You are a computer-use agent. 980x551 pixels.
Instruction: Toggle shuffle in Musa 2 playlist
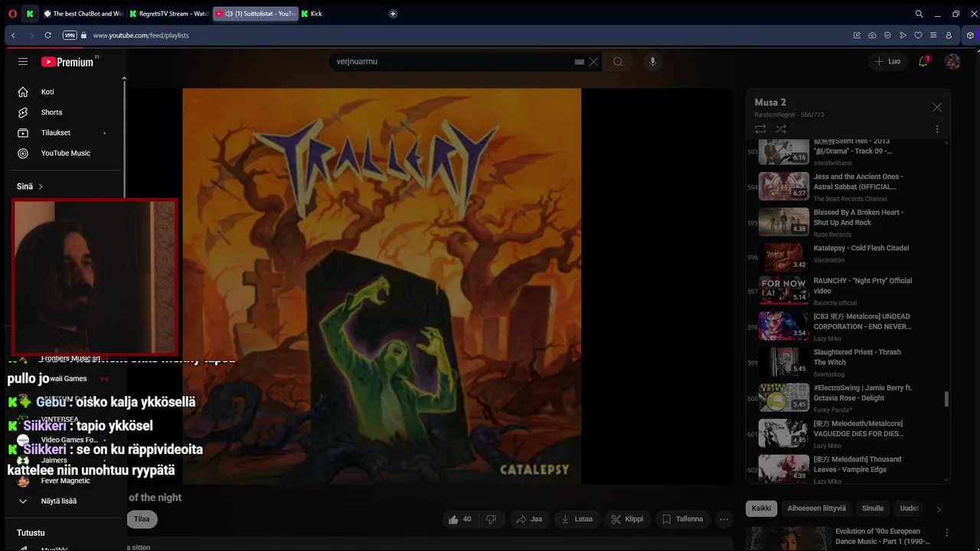[781, 129]
